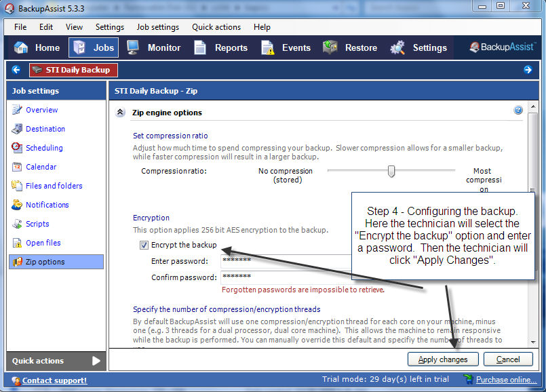Open the Job settings menu
The height and width of the screenshot is (392, 546).
[x=157, y=27]
